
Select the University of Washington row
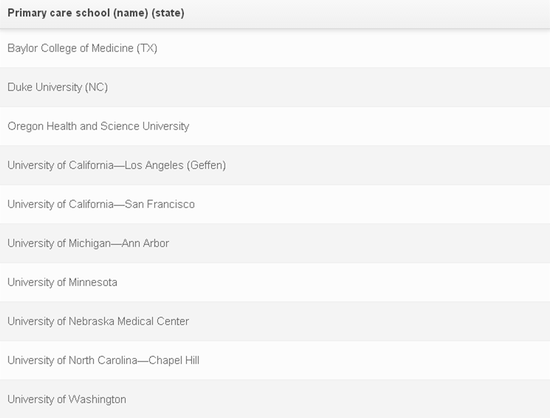point(275,399)
